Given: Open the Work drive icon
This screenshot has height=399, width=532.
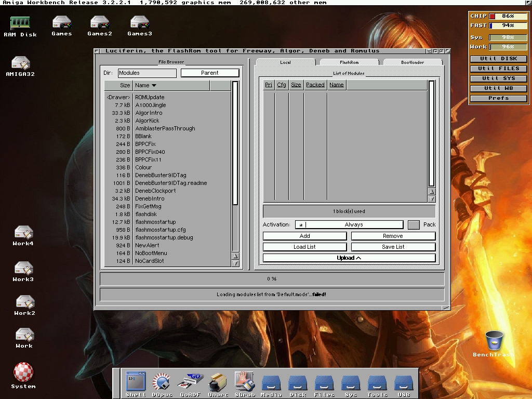Looking at the screenshot, I should click(x=24, y=338).
